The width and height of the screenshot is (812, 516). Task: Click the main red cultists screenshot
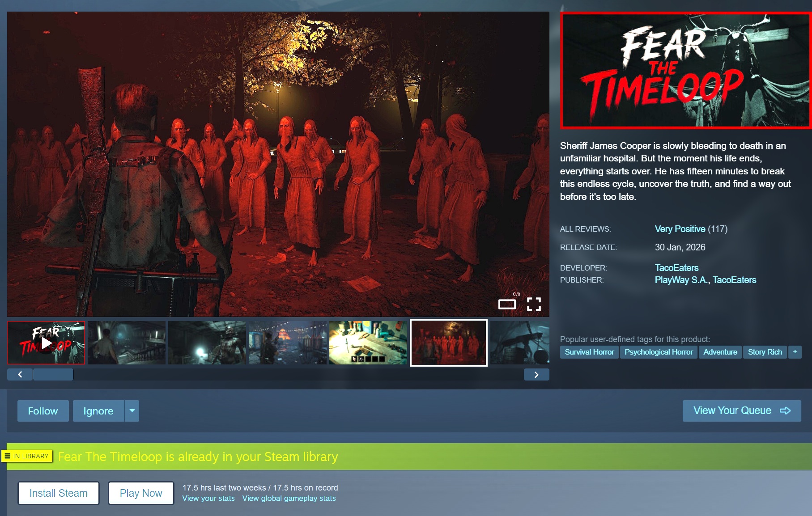(278, 164)
